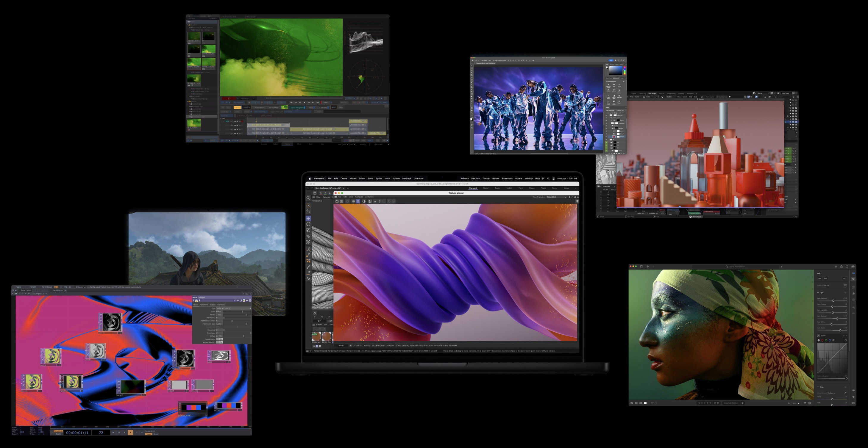Toggle the Aspect Correct On switch
Image resolution: width=868 pixels, height=448 pixels.
219,342
